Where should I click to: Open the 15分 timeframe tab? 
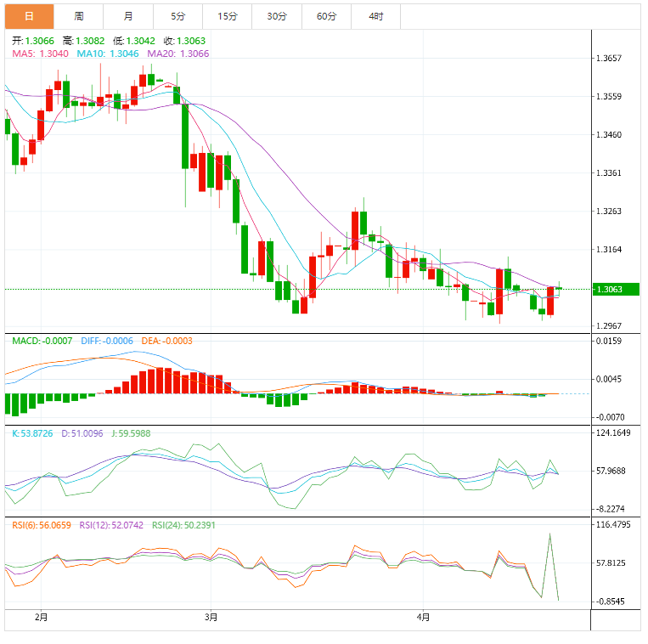[x=228, y=16]
